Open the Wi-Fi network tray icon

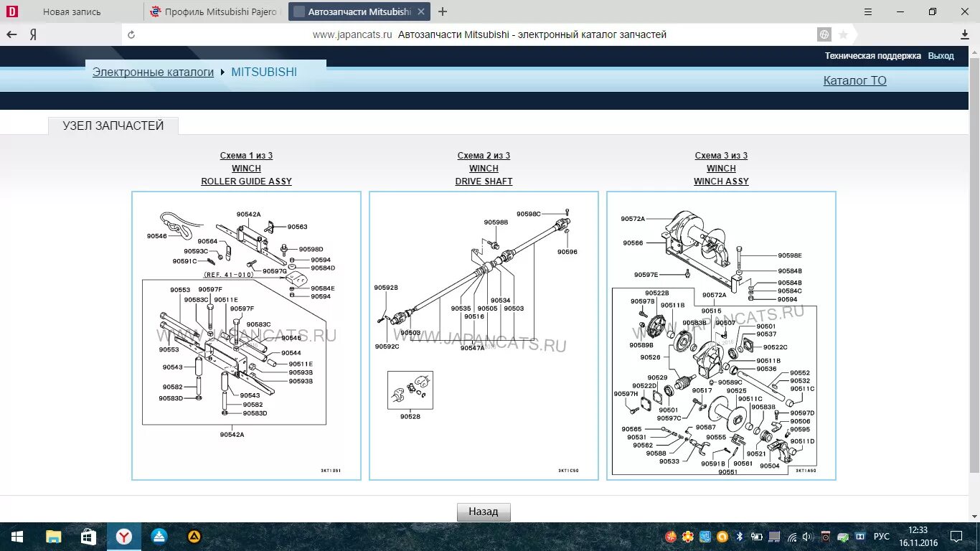(791, 537)
